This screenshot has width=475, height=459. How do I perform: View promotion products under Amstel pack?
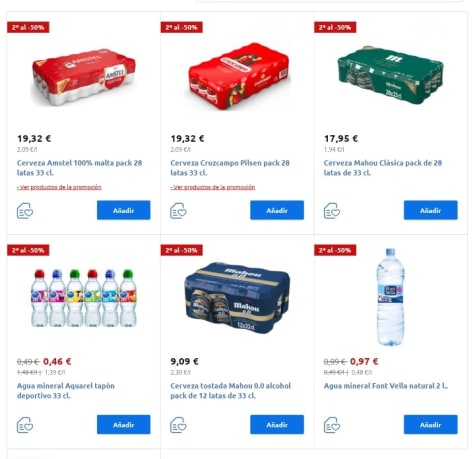59,187
